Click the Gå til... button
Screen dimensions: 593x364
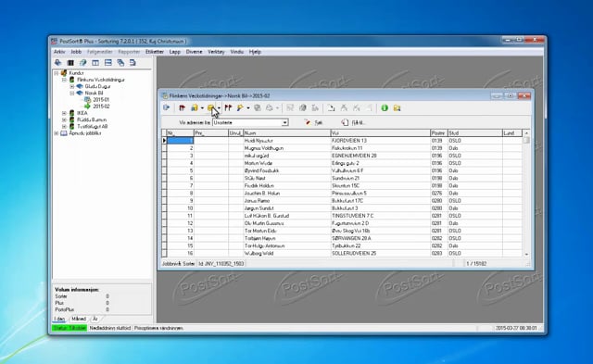pyautogui.click(x=353, y=122)
